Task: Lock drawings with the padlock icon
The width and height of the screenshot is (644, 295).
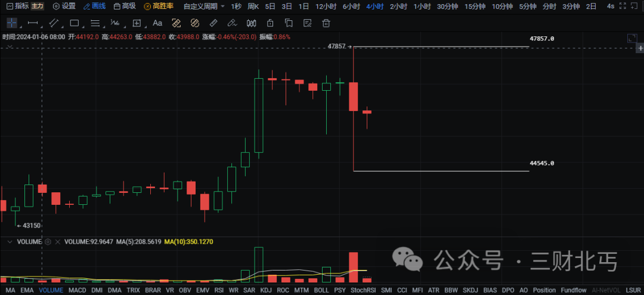Action: pos(270,23)
